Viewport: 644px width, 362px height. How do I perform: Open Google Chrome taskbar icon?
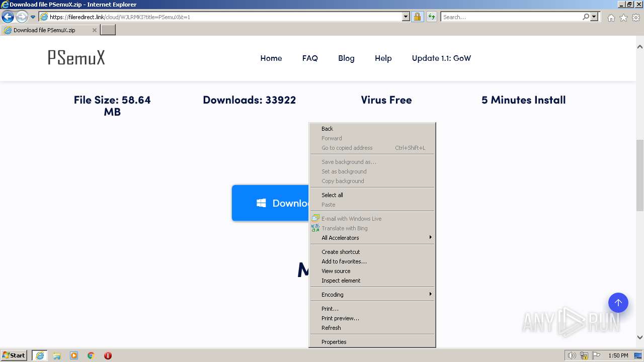click(91, 355)
